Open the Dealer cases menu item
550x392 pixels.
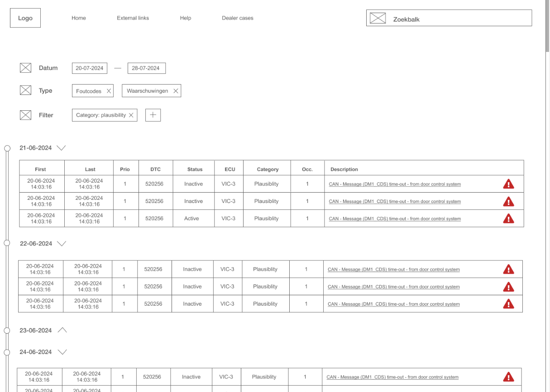click(x=237, y=18)
